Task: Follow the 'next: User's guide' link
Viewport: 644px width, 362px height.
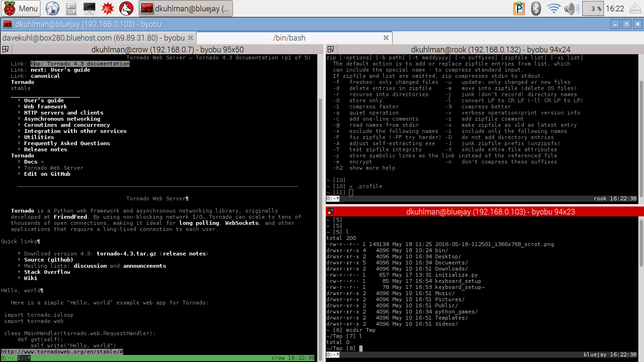Action: [60, 70]
